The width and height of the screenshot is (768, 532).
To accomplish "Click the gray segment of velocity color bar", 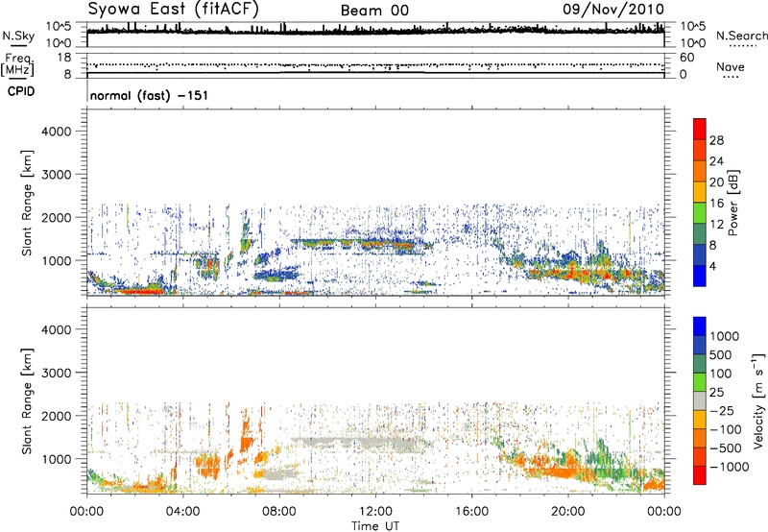I will (700, 401).
